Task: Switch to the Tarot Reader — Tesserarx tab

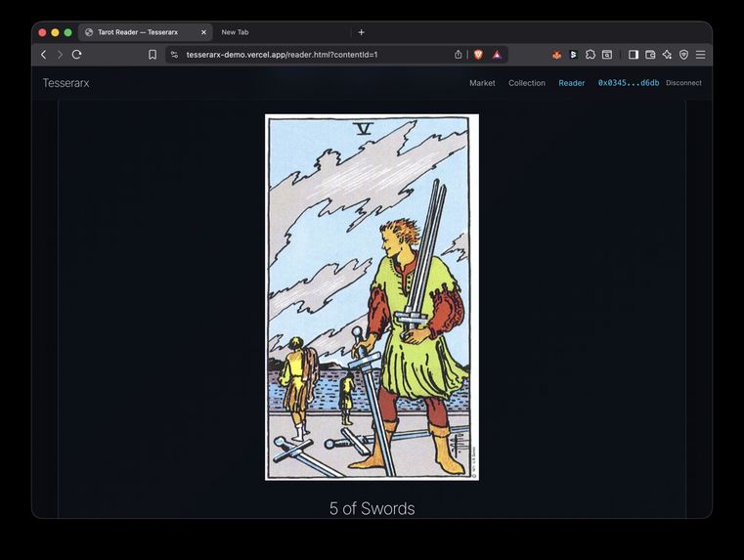Action: point(146,32)
